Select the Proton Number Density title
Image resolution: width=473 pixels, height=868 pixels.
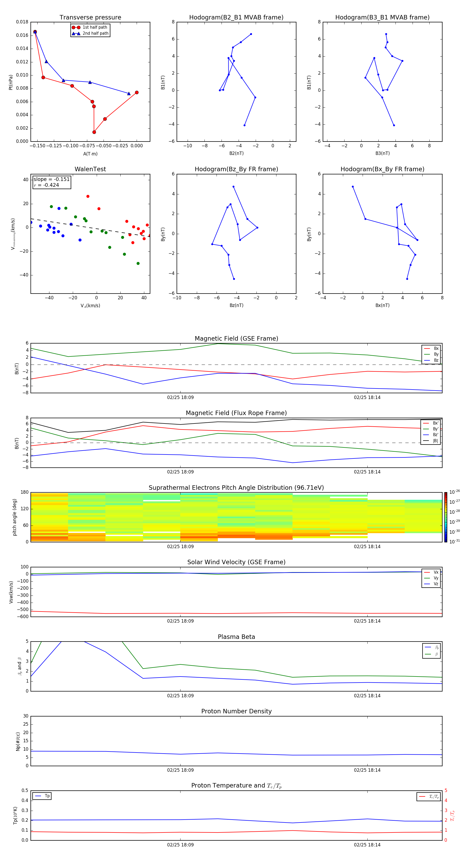pos(236,711)
